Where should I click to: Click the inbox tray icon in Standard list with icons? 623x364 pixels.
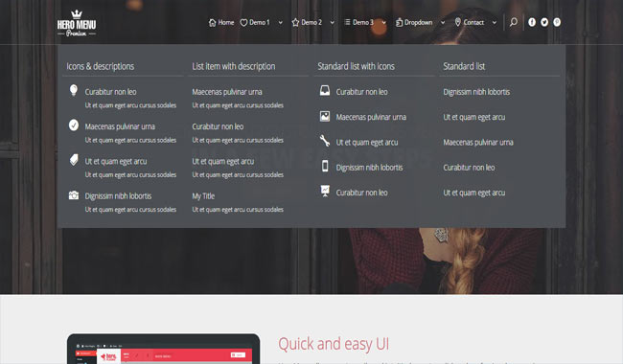pyautogui.click(x=325, y=91)
